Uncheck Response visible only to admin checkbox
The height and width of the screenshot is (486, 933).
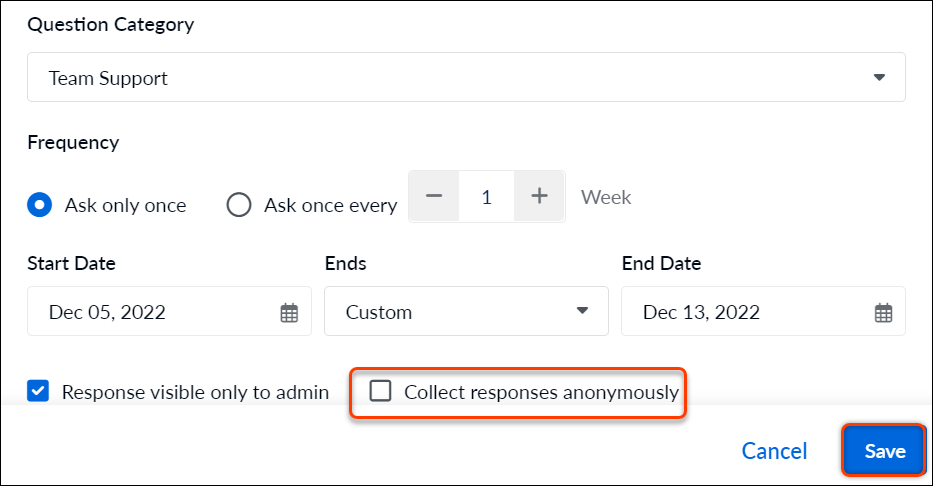point(38,391)
